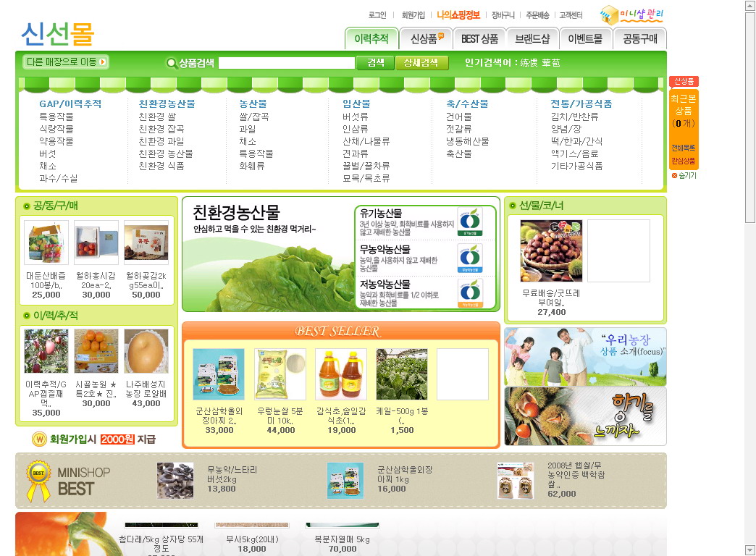Open the 월하홍시감 product thumbnail
This screenshot has height=556, width=756.
point(96,243)
